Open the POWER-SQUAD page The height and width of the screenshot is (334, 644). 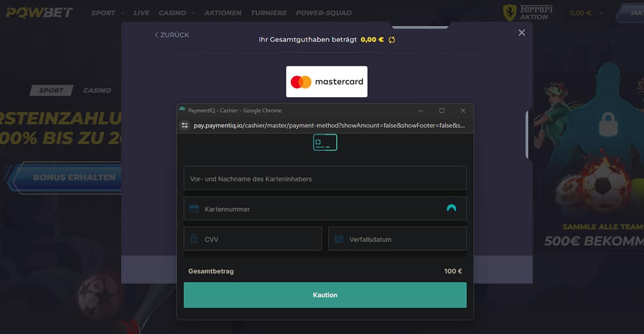coord(324,13)
